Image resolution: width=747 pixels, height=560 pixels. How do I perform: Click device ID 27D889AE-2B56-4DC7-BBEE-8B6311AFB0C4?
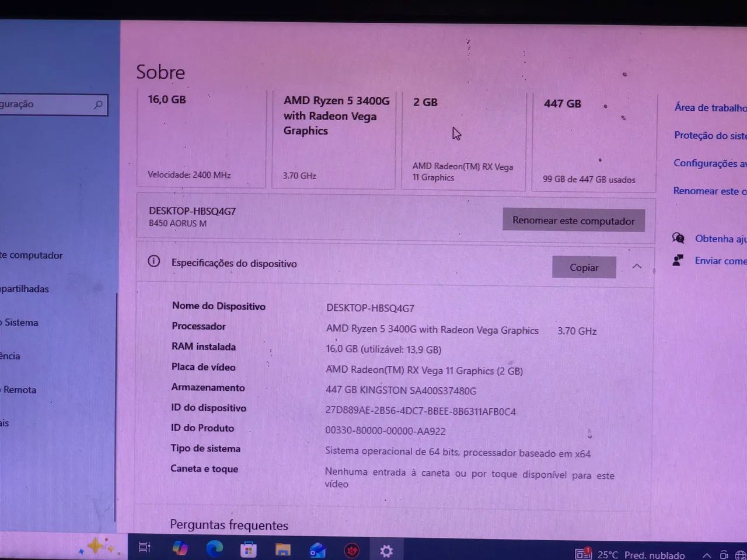pyautogui.click(x=421, y=411)
